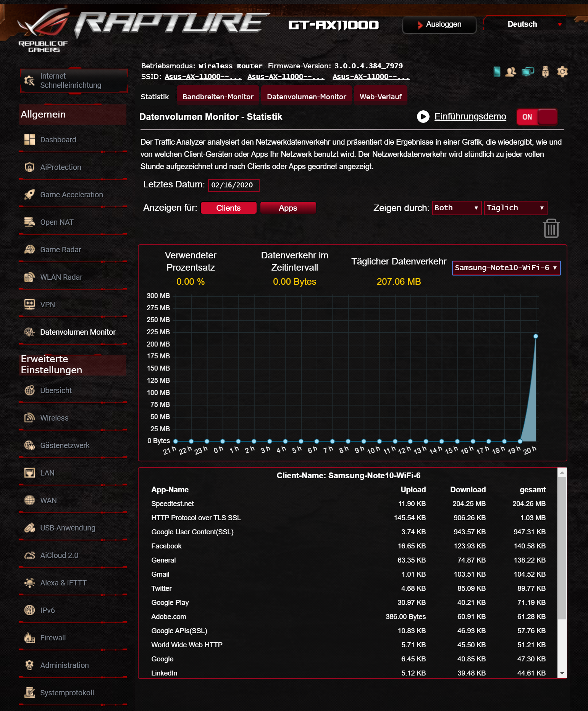Click the app list scroll-up arrow
The width and height of the screenshot is (588, 711).
(x=562, y=472)
